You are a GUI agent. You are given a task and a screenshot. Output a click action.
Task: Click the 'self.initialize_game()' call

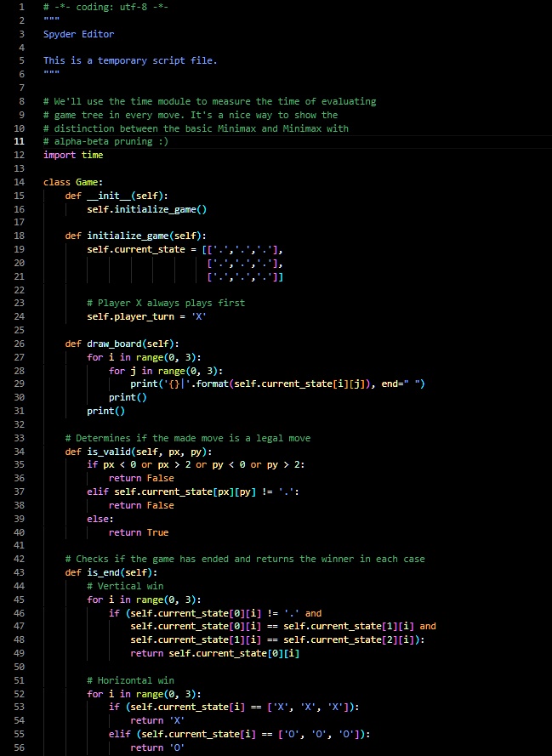tap(146, 209)
